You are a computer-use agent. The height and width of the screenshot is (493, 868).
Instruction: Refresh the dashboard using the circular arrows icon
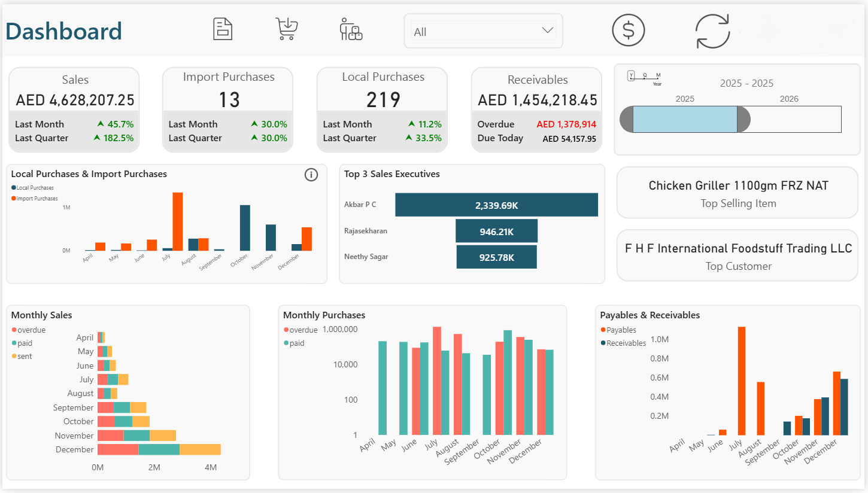click(x=712, y=31)
